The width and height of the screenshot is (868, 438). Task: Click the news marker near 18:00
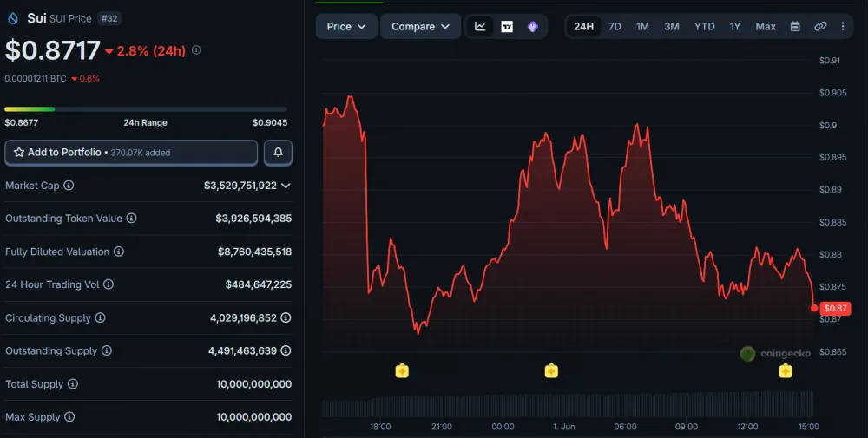coord(402,370)
